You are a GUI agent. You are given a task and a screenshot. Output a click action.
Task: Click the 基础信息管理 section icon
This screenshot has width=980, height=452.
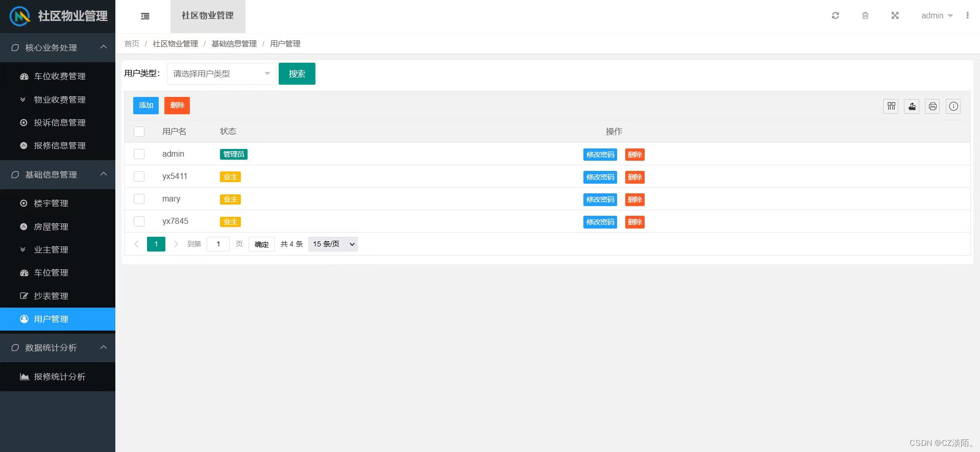pos(15,174)
